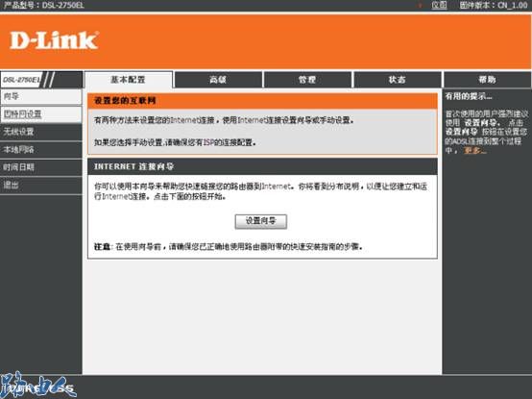Click the 设置向导 setup wizard button
Screen dimensions: 532x399
pos(261,221)
